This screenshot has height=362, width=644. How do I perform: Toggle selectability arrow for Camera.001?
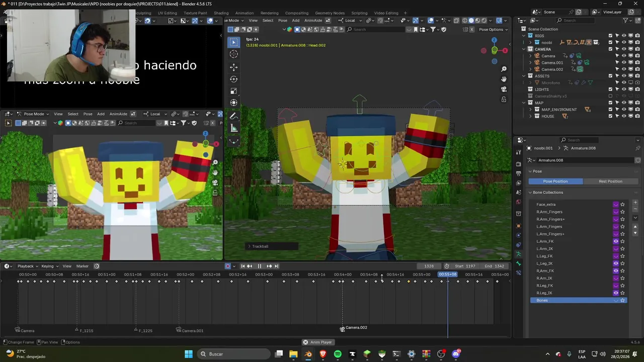pos(617,63)
